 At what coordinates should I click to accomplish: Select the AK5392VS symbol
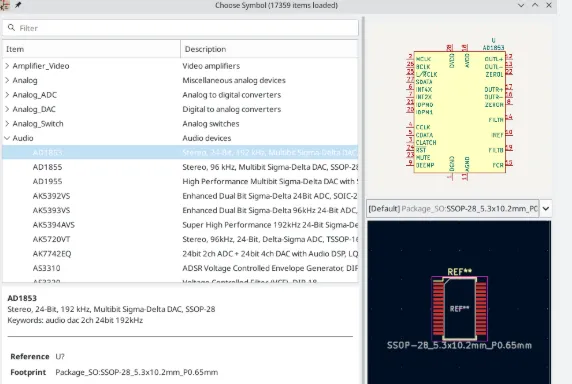(x=51, y=196)
